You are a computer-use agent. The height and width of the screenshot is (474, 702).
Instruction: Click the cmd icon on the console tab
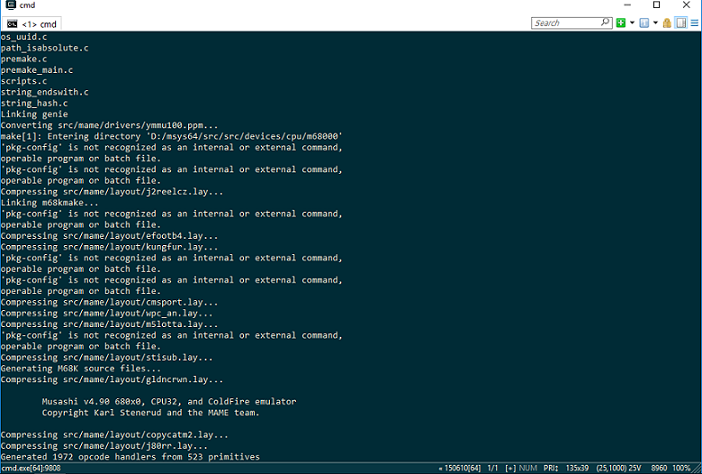coord(12,22)
